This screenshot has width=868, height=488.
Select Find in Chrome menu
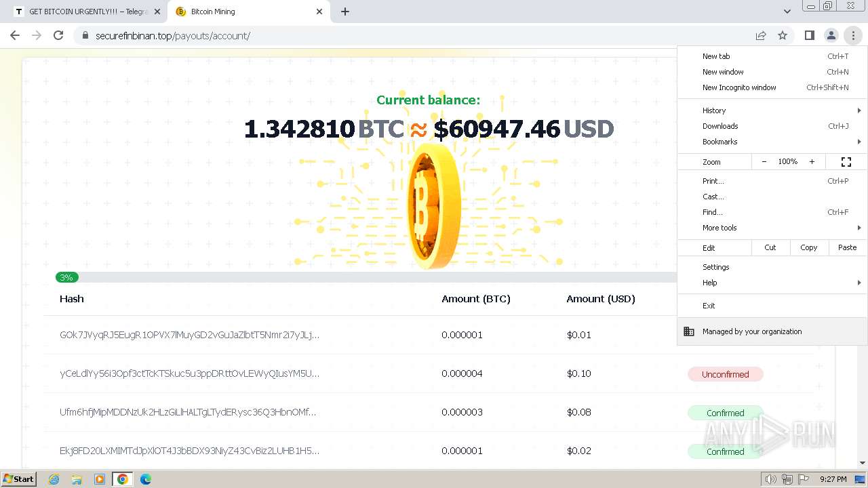[772, 212]
